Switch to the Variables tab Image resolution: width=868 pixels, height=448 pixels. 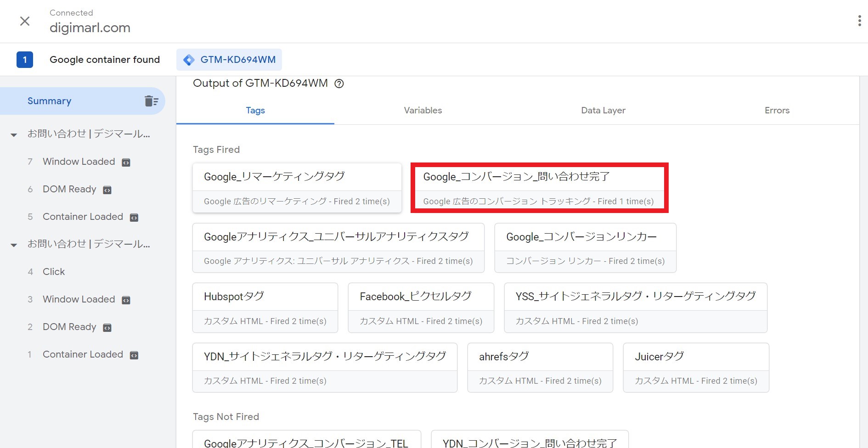point(423,111)
